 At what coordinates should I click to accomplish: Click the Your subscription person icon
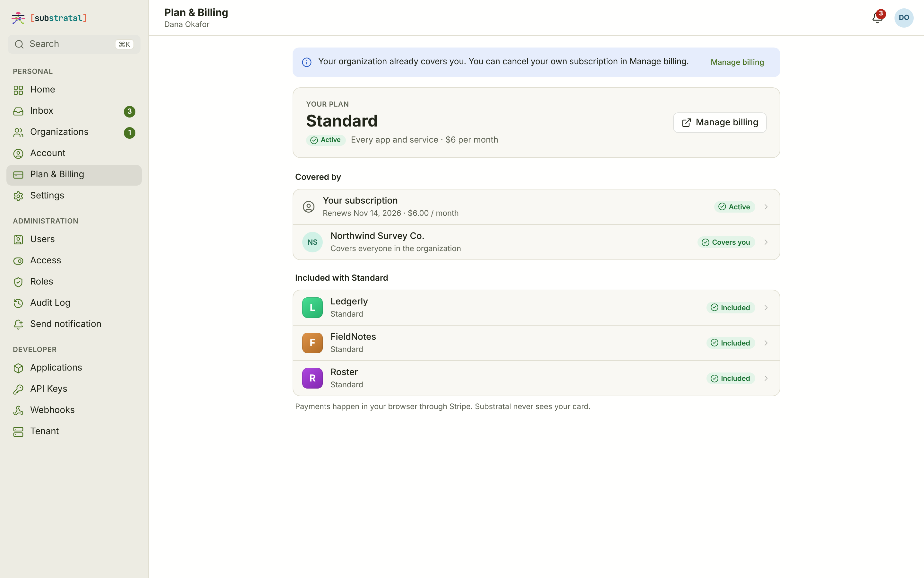(309, 207)
